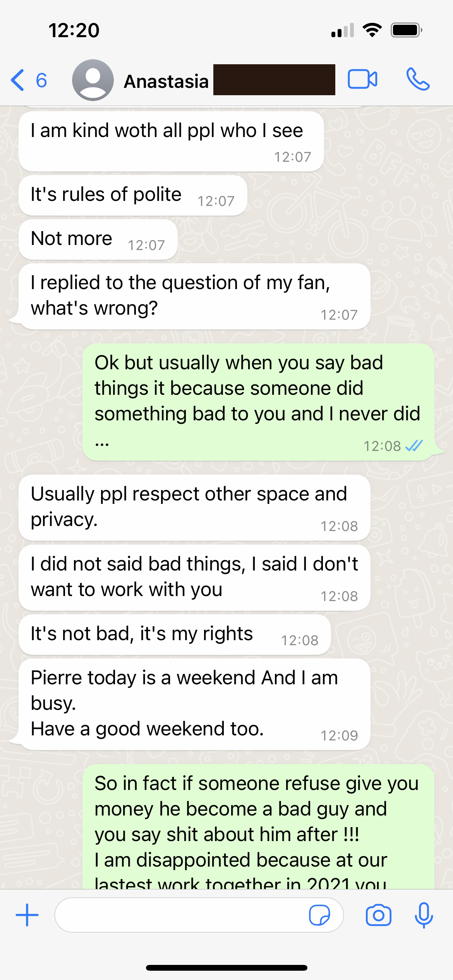453x980 pixels.
Task: Tap the unread count 6 beside back arrow
Action: (41, 81)
